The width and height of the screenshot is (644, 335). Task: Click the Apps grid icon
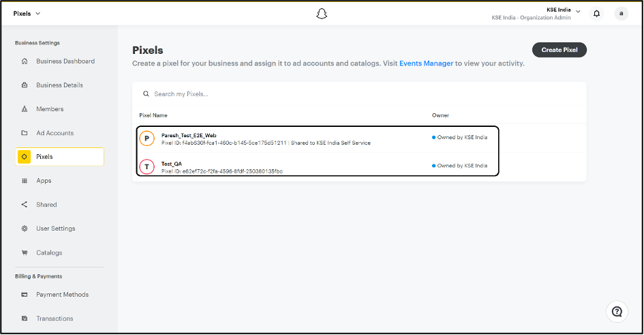pyautogui.click(x=25, y=180)
